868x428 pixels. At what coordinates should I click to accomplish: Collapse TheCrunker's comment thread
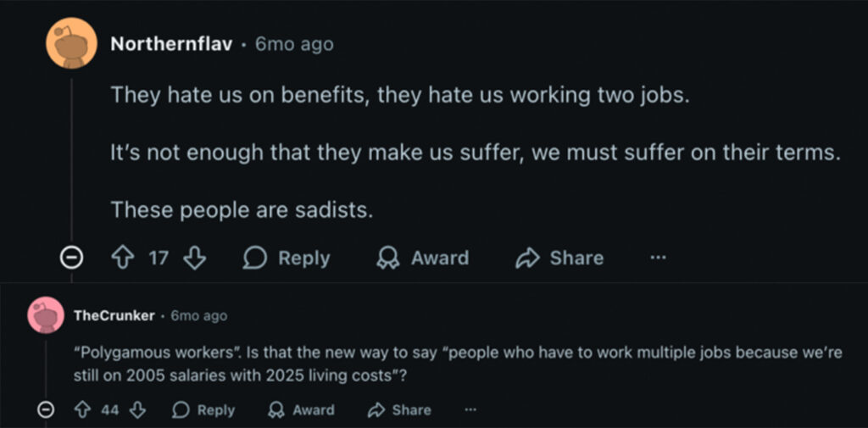[47, 410]
